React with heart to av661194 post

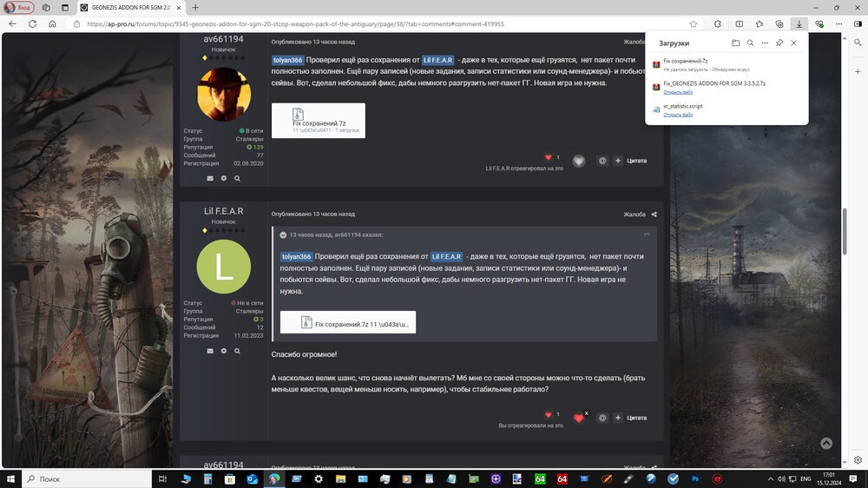578,161
